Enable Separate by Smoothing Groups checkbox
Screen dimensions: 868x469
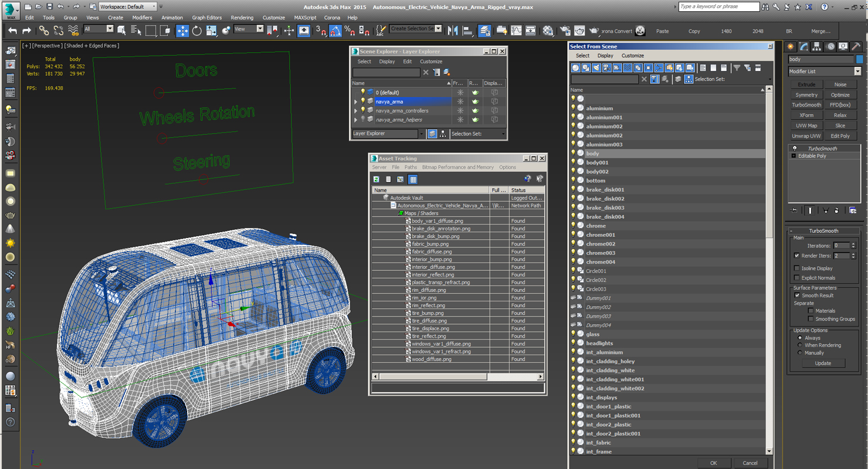tap(811, 319)
